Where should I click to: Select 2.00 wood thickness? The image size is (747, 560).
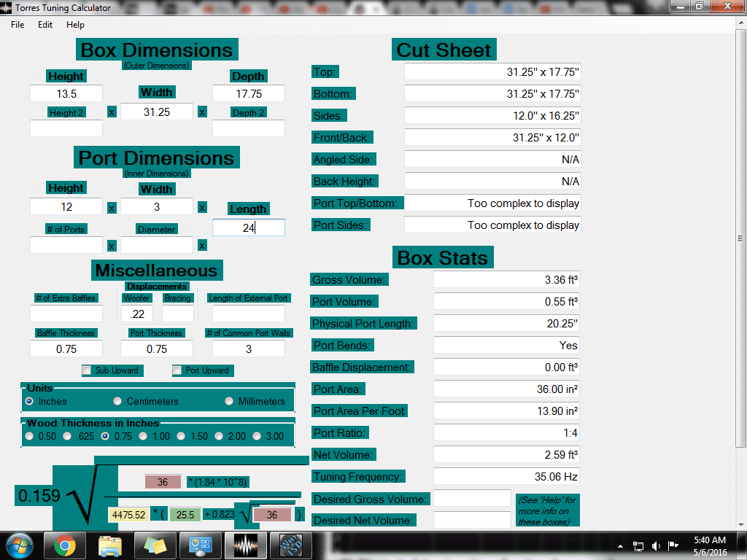[x=219, y=436]
